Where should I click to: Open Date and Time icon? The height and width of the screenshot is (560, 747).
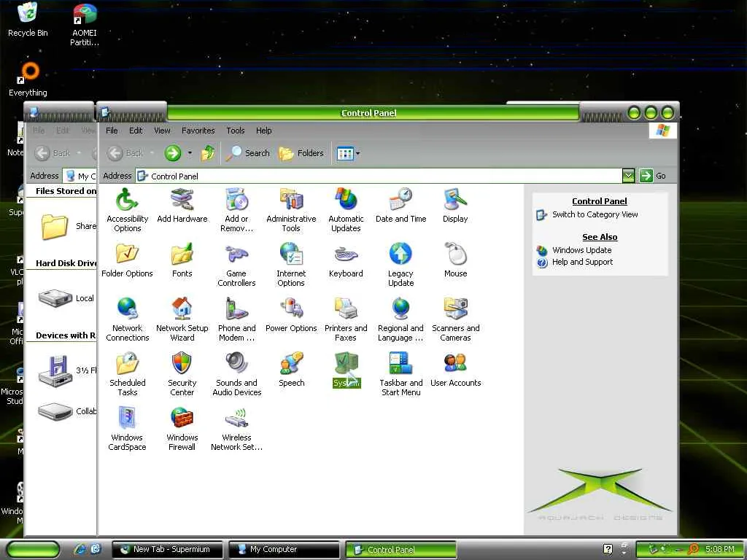[x=400, y=205]
